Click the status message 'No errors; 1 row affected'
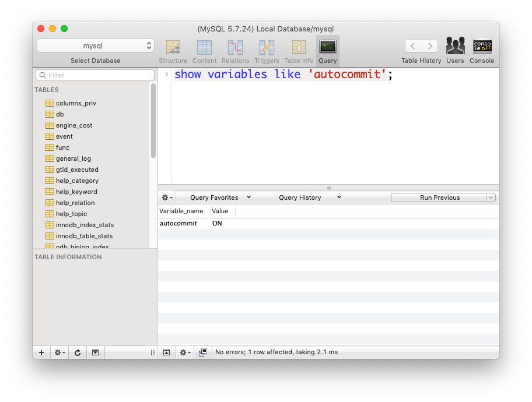The width and height of the screenshot is (532, 402). (276, 352)
